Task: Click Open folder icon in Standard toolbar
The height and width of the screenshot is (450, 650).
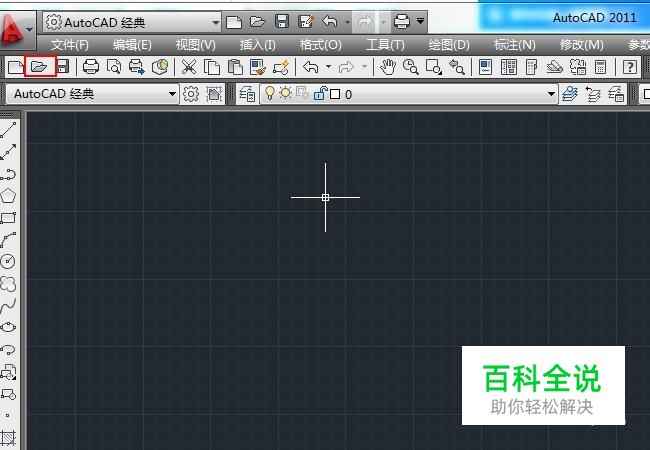Action: (39, 67)
